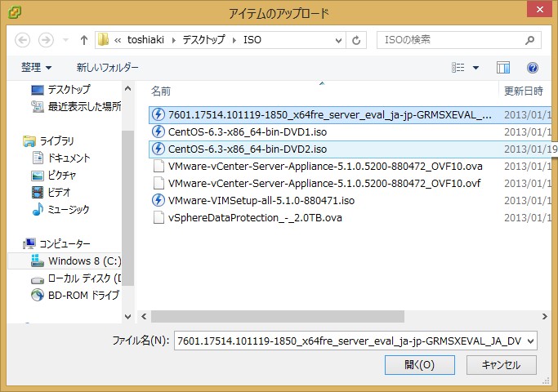
Task: Click the ドキュメント icon
Action: coord(38,158)
